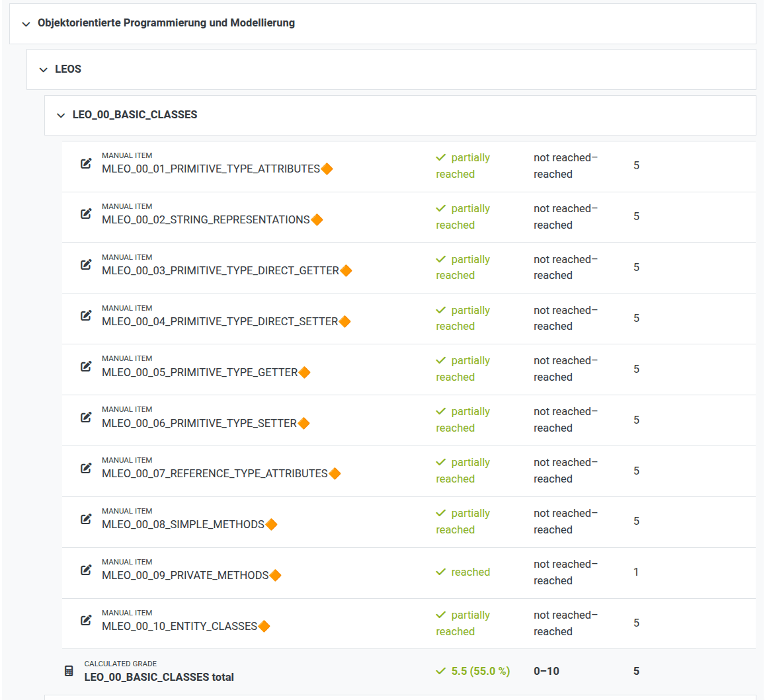This screenshot has height=700, width=765.
Task: Collapse Objektorientierte Programmierung und Modellierung section
Action: pos(26,24)
